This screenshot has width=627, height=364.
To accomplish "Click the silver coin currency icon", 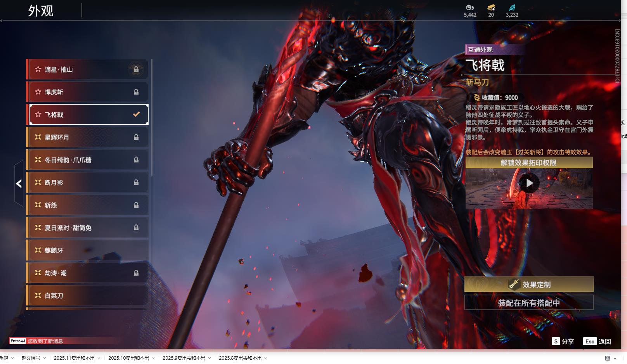I will coord(469,7).
